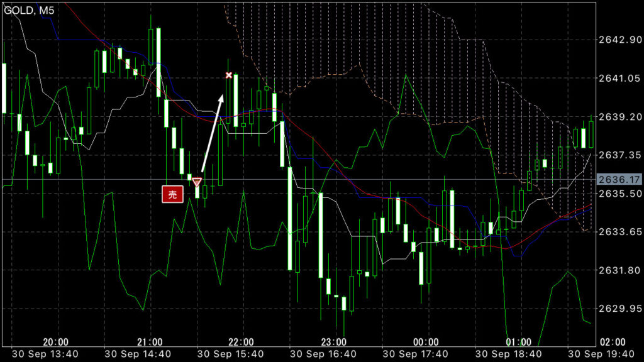644x362 pixels.
Task: Click the 20:00 time label
Action: pos(55,342)
